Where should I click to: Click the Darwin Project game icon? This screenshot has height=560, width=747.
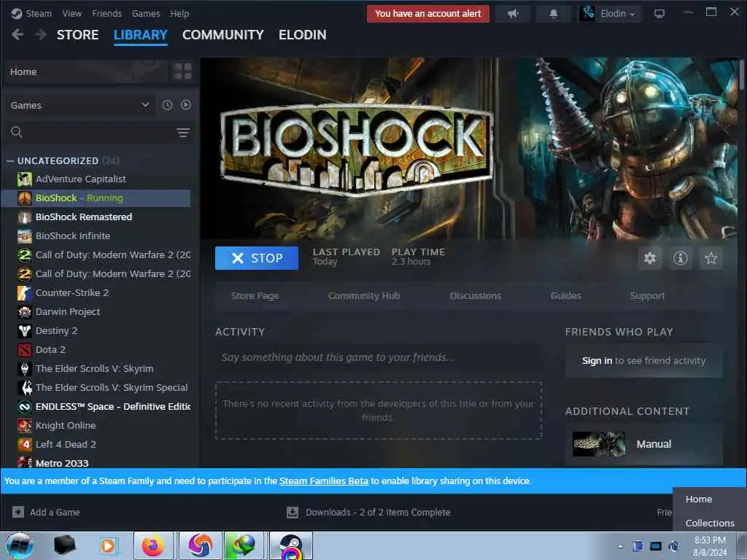[24, 312]
